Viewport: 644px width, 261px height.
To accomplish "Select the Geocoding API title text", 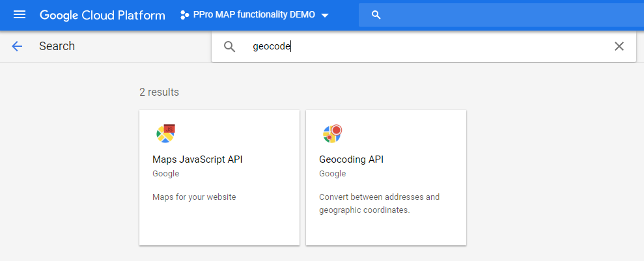I will click(x=351, y=159).
